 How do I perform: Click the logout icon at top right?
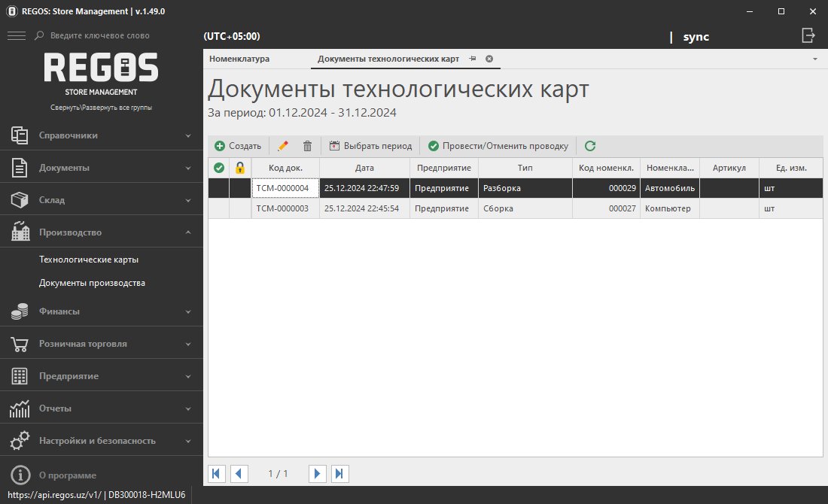[808, 35]
